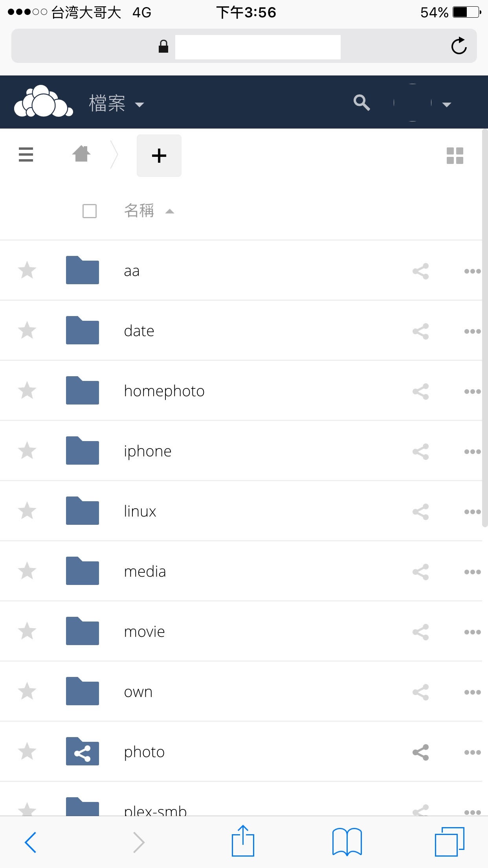Tap the Safari address bar
The width and height of the screenshot is (488, 868).
(x=244, y=46)
